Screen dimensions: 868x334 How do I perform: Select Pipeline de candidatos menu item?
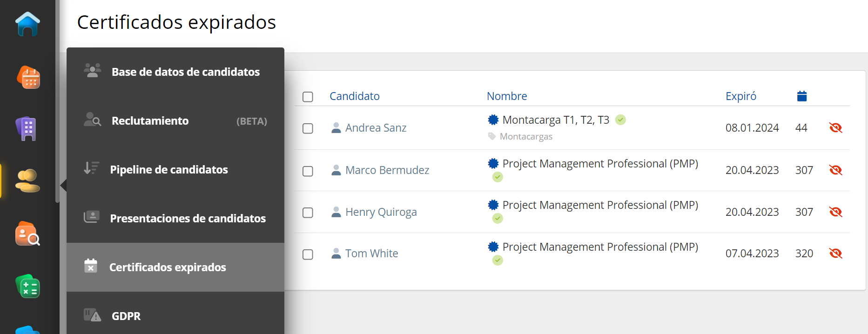(168, 170)
